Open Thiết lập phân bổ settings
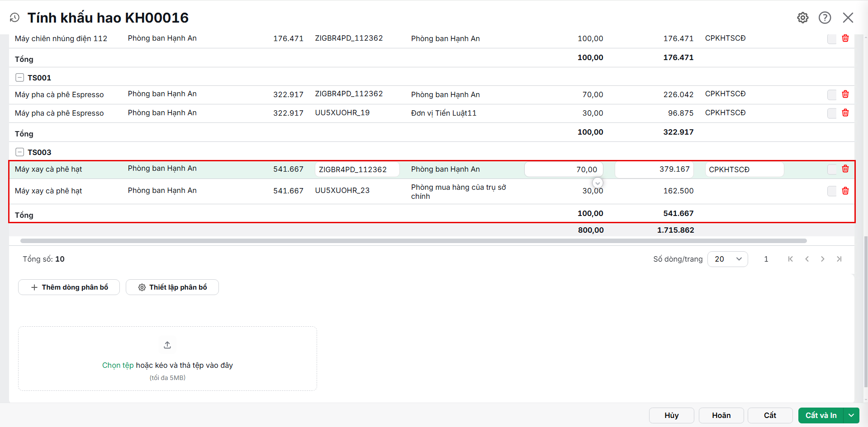This screenshot has height=427, width=868. point(172,287)
